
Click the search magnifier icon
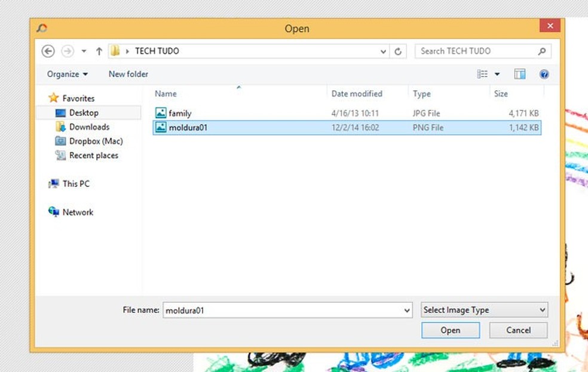tap(541, 51)
